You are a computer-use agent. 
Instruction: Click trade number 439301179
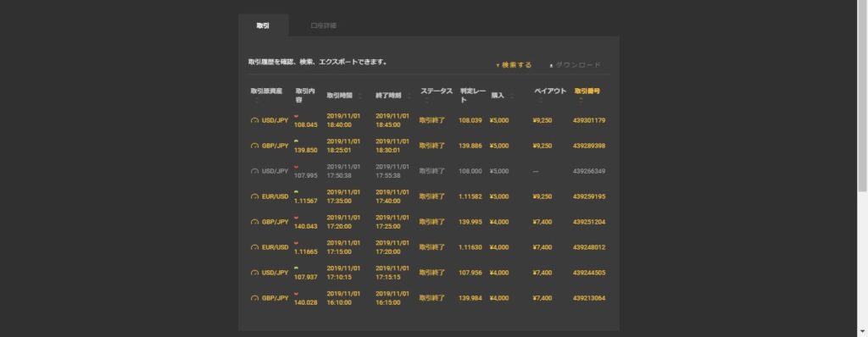click(589, 120)
